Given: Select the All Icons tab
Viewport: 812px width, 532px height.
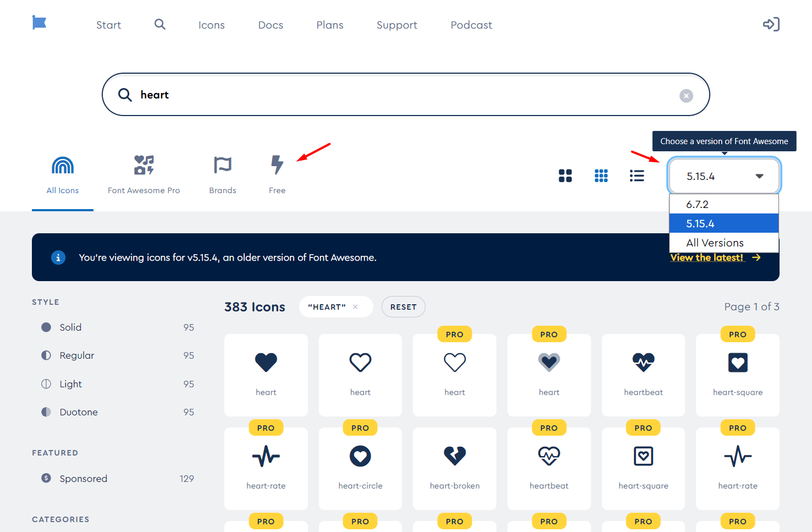Looking at the screenshot, I should click(63, 175).
